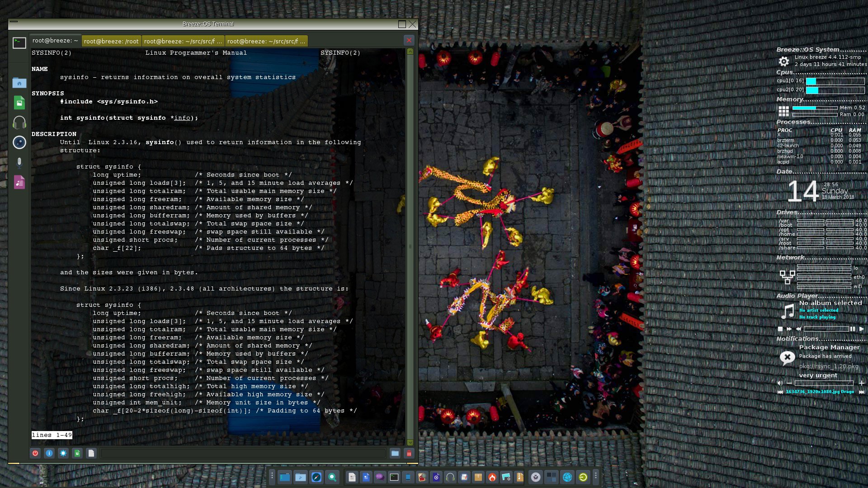Switch to the root@breeze: /root tab
The height and width of the screenshot is (488, 868).
(x=111, y=41)
